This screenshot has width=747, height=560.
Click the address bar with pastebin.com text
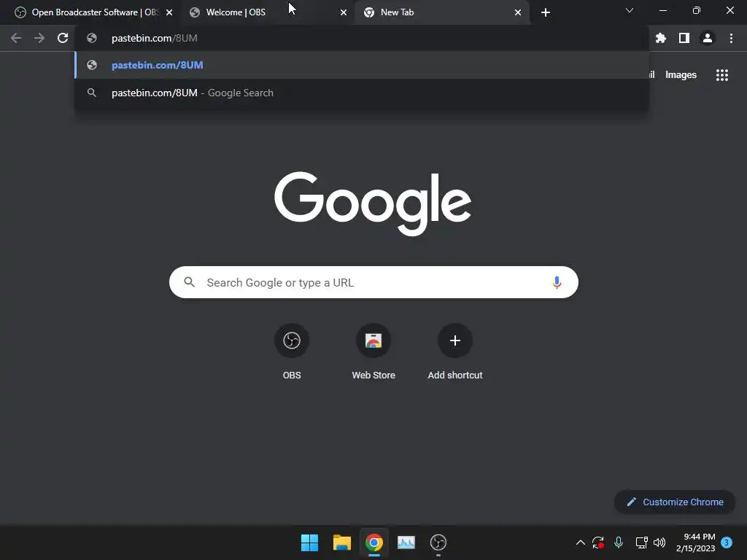362,38
